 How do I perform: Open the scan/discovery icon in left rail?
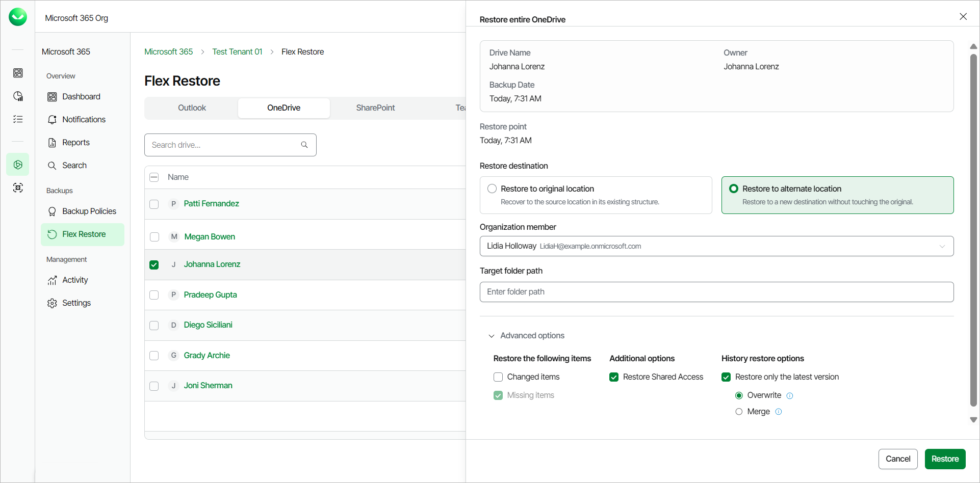click(18, 187)
